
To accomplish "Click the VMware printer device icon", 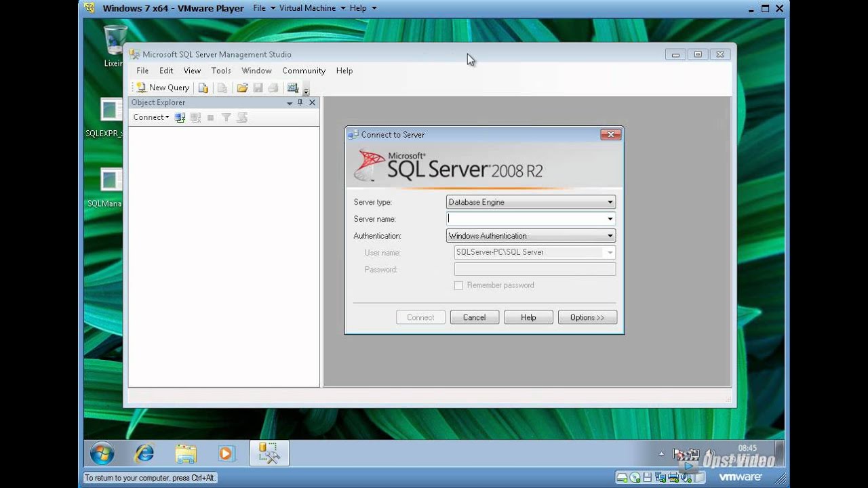I will pyautogui.click(x=673, y=477).
